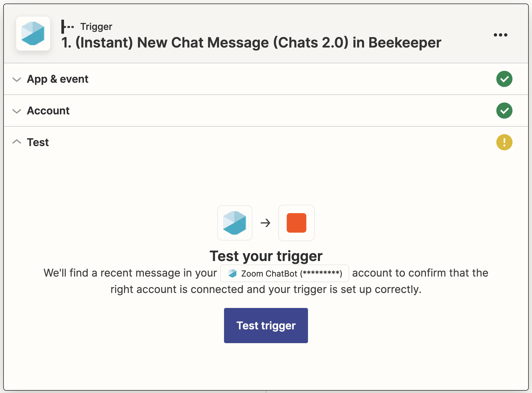Select the Beekeeper icon above Test your trigger
Viewport: 532px width, 393px height.
[235, 223]
